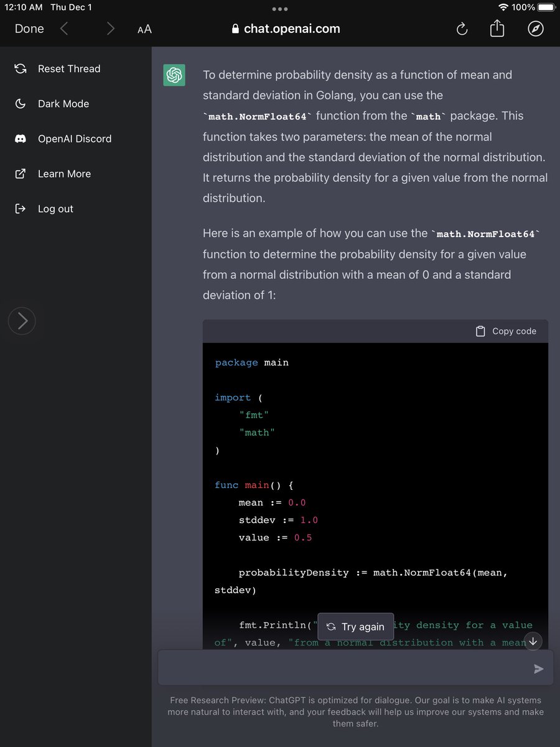The height and width of the screenshot is (747, 560).
Task: Click the Try again refresh icon
Action: coord(331,627)
